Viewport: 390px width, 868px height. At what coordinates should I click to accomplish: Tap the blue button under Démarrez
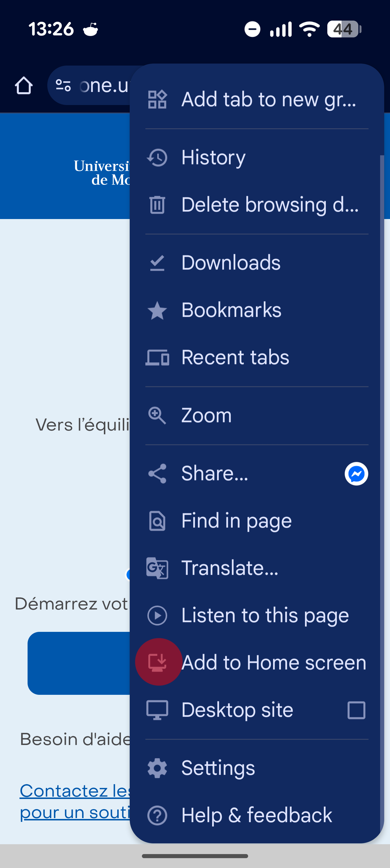pos(79,663)
